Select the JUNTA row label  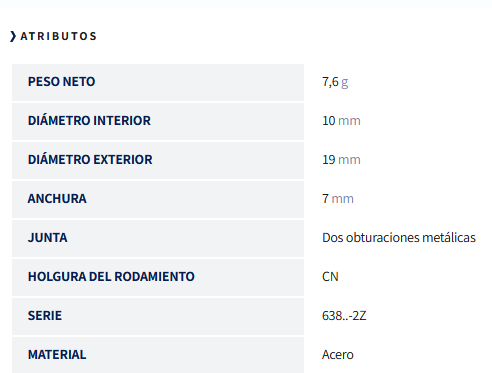pyautogui.click(x=47, y=238)
